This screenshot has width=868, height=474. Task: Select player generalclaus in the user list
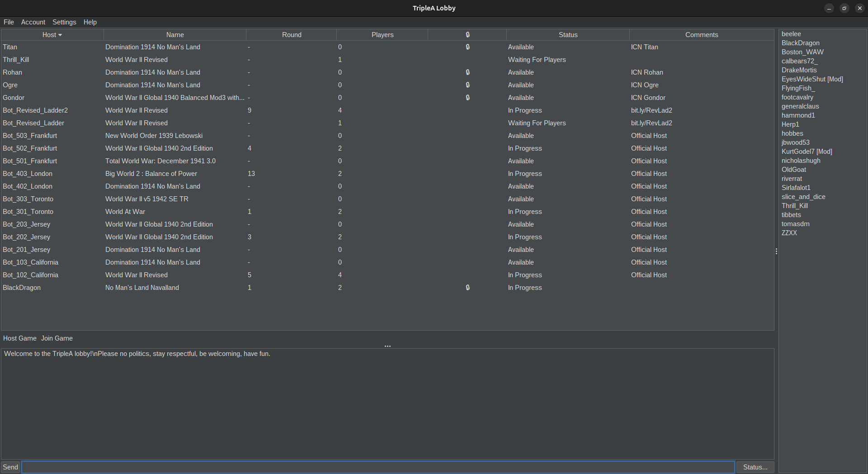800,106
